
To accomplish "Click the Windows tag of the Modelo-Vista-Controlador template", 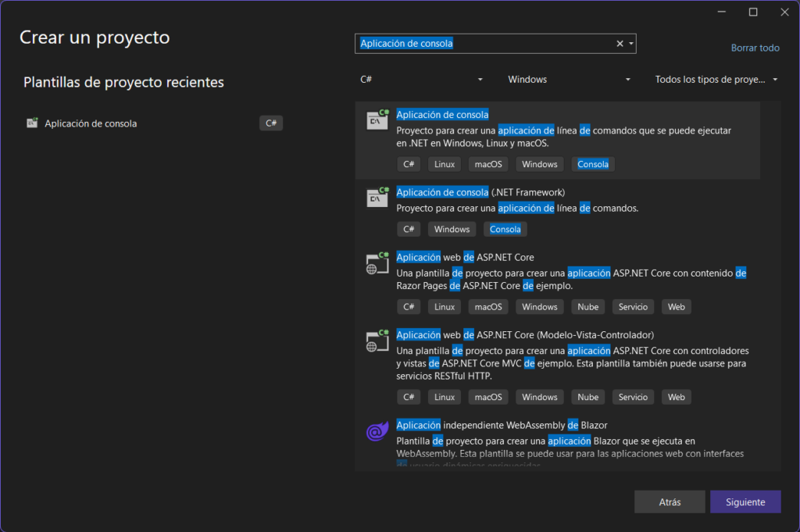I will [x=540, y=397].
